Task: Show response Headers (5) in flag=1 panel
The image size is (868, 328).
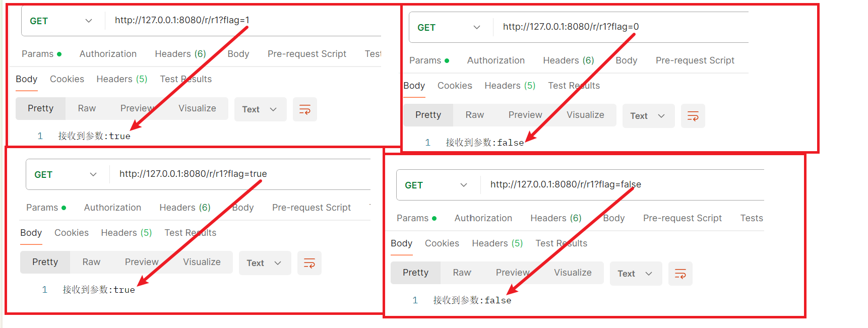Action: click(122, 79)
